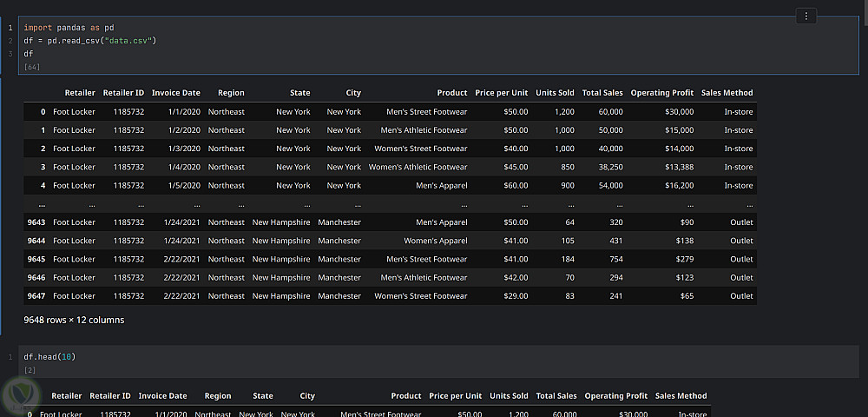Click the Product header in the df.head table

(406, 396)
